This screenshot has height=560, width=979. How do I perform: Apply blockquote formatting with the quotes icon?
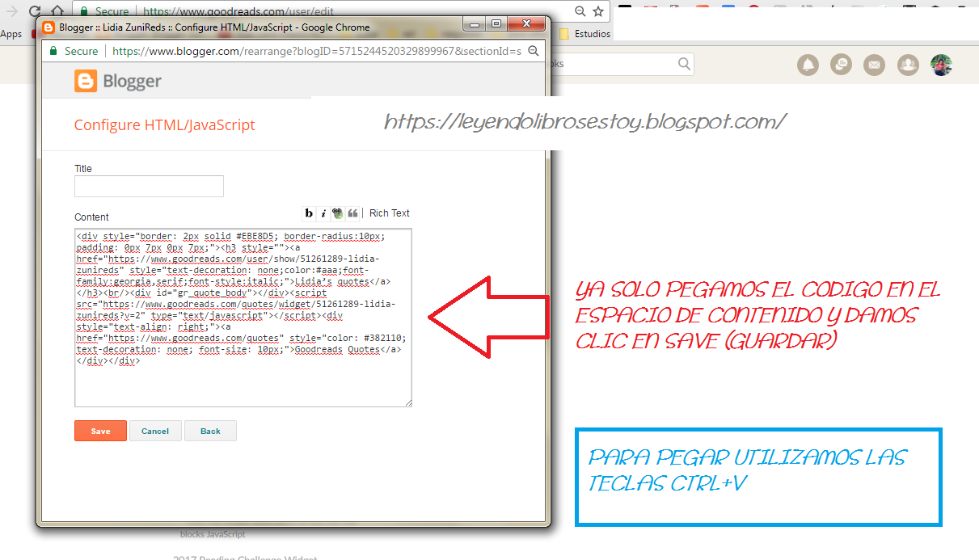pyautogui.click(x=352, y=213)
